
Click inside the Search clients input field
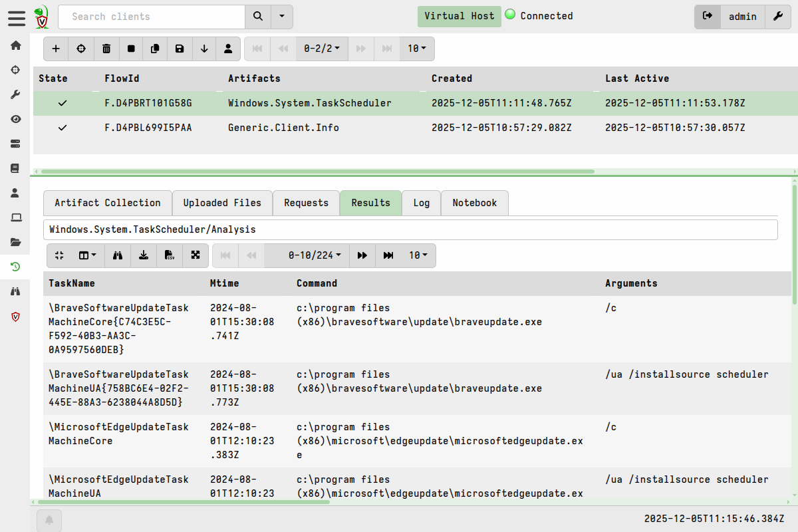click(x=152, y=17)
